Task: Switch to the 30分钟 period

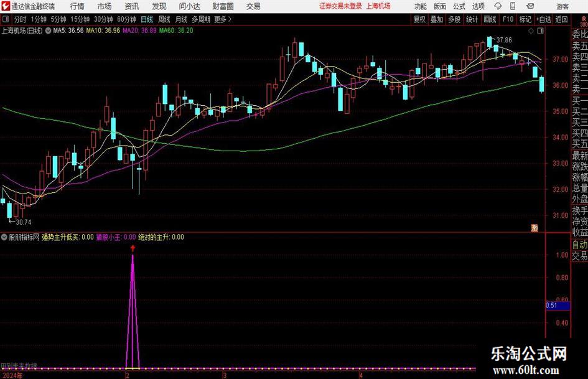Action: click(x=103, y=19)
